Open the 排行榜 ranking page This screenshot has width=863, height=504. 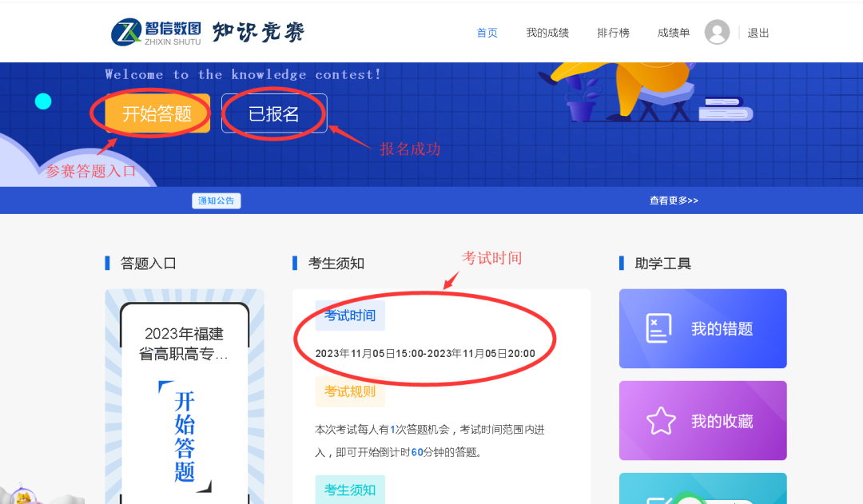[x=613, y=33]
